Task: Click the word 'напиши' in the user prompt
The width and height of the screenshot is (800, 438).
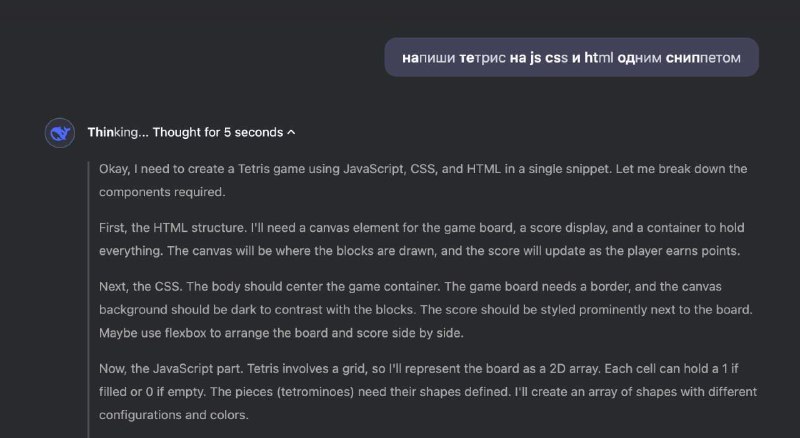Action: pyautogui.click(x=429, y=58)
